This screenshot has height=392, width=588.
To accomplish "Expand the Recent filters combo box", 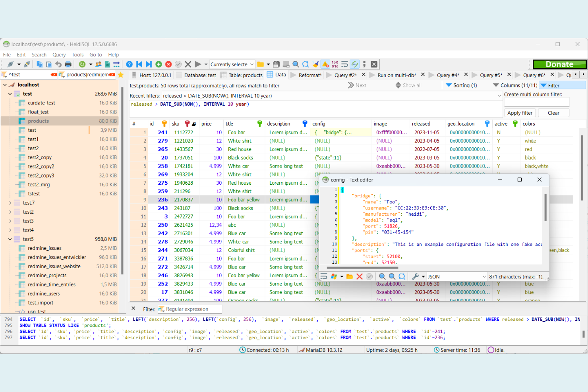I will click(x=499, y=96).
